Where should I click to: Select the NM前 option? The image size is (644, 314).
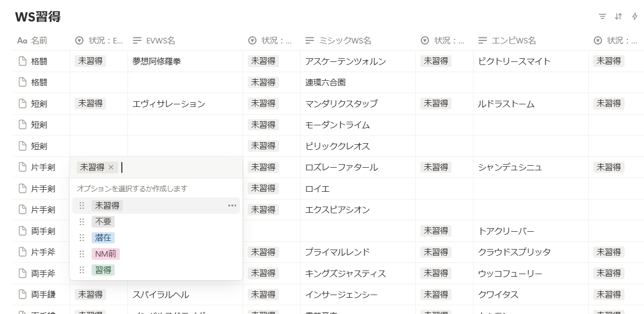pyautogui.click(x=156, y=254)
